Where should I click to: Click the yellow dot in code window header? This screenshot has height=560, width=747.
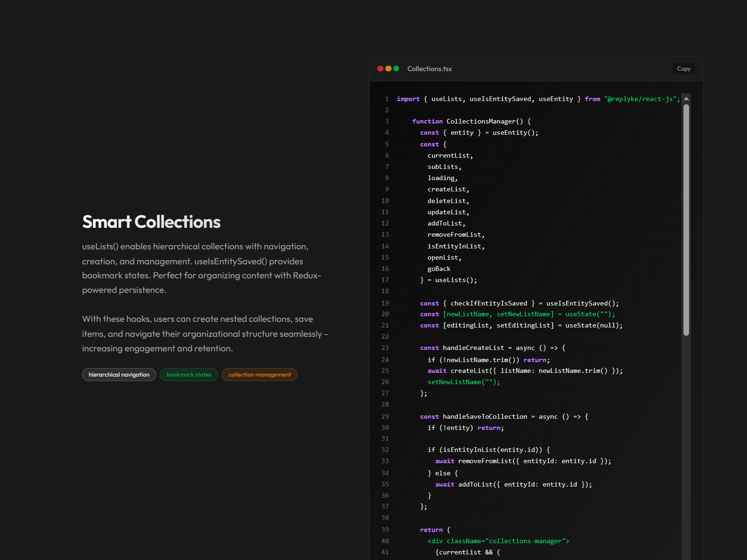(388, 69)
